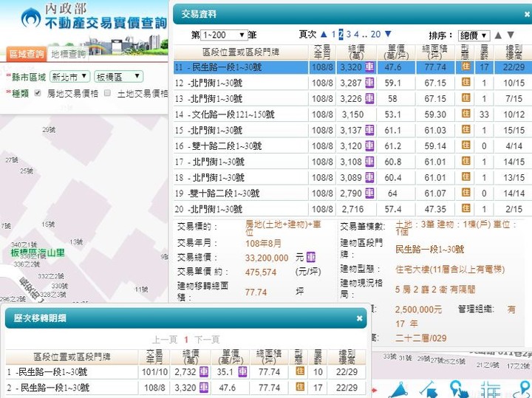Click the red arrow toolbar expander
The width and height of the screenshot is (532, 398).
(x=375, y=391)
